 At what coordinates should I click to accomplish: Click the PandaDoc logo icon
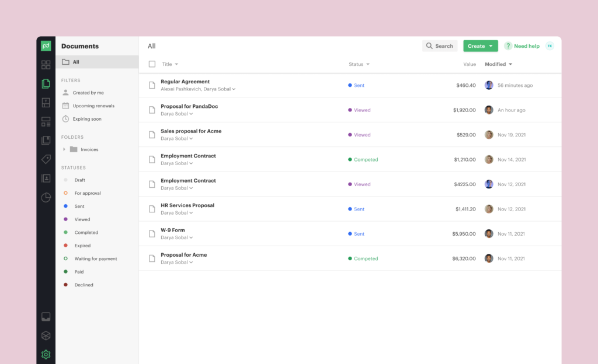(x=46, y=46)
